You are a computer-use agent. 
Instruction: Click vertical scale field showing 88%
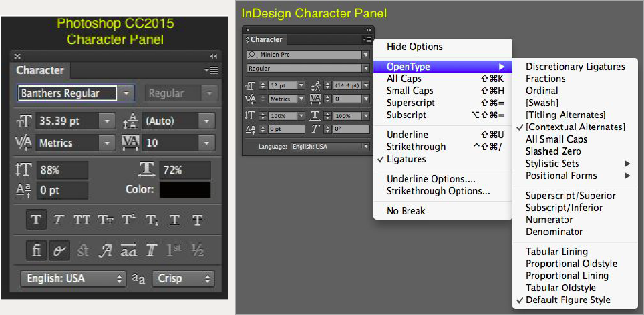[x=62, y=170]
